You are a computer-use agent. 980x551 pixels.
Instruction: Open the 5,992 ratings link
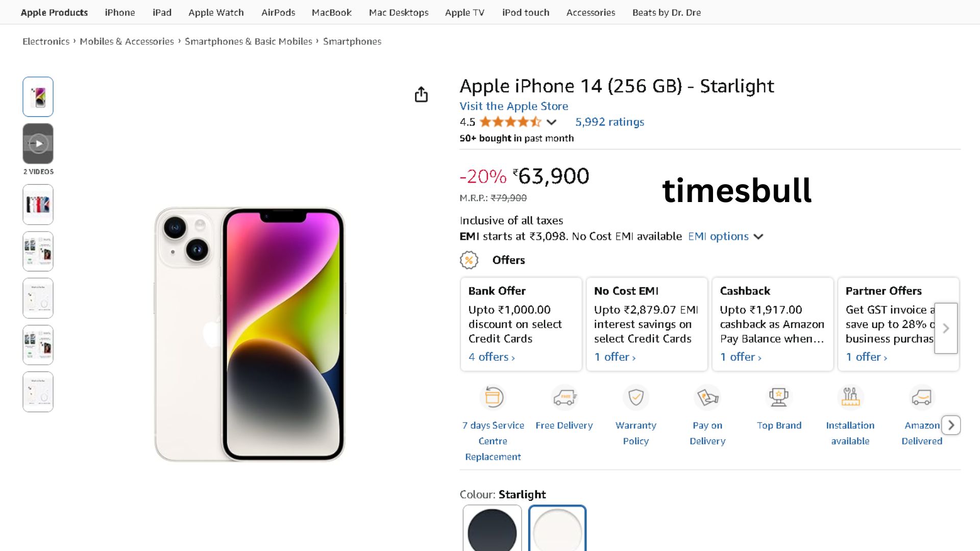[x=609, y=122]
